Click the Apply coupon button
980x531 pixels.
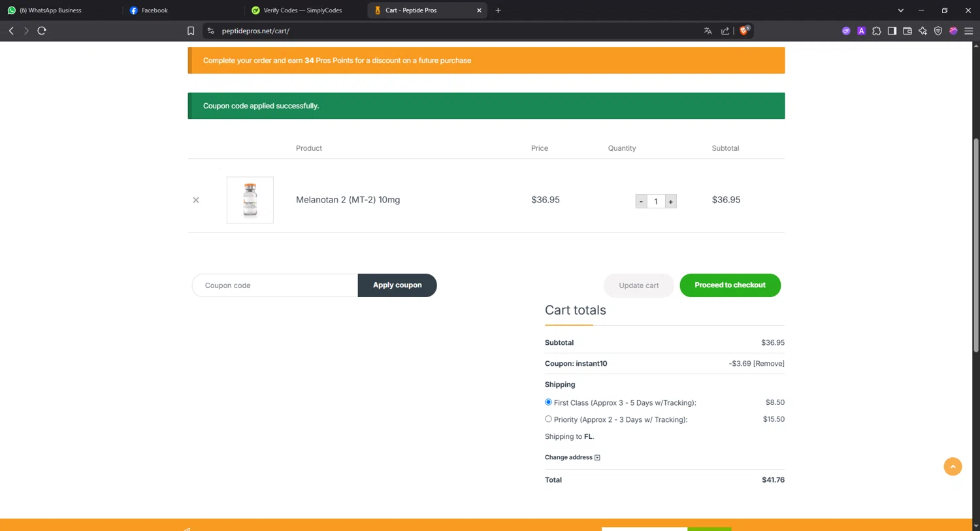(x=397, y=285)
